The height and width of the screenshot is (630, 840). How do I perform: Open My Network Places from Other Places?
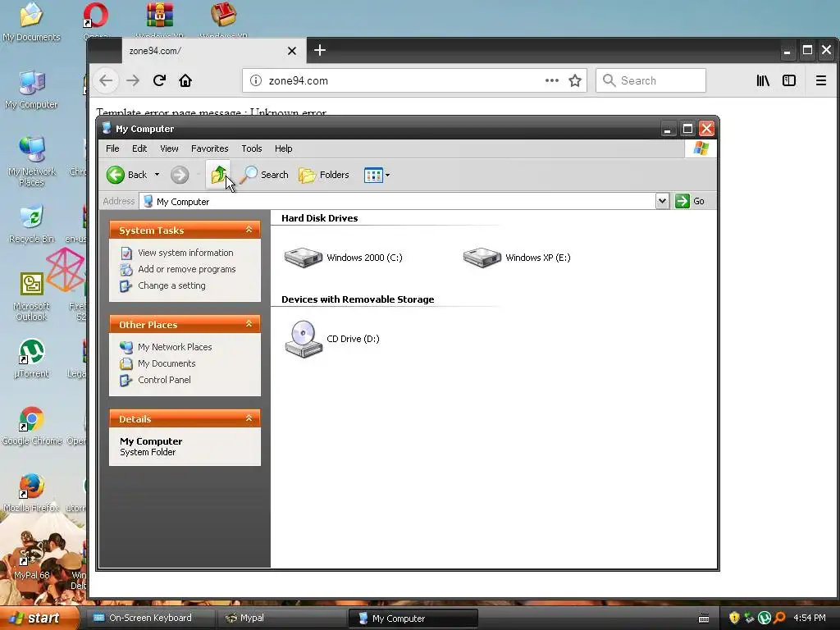[175, 347]
